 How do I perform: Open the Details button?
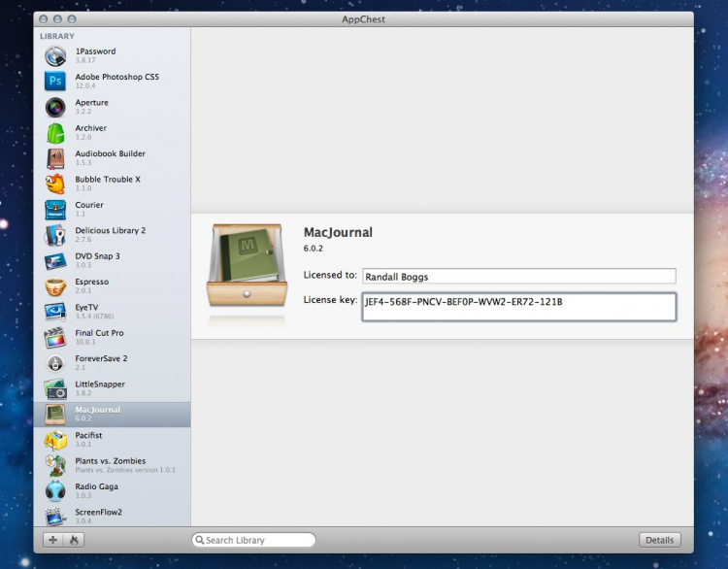tap(659, 540)
